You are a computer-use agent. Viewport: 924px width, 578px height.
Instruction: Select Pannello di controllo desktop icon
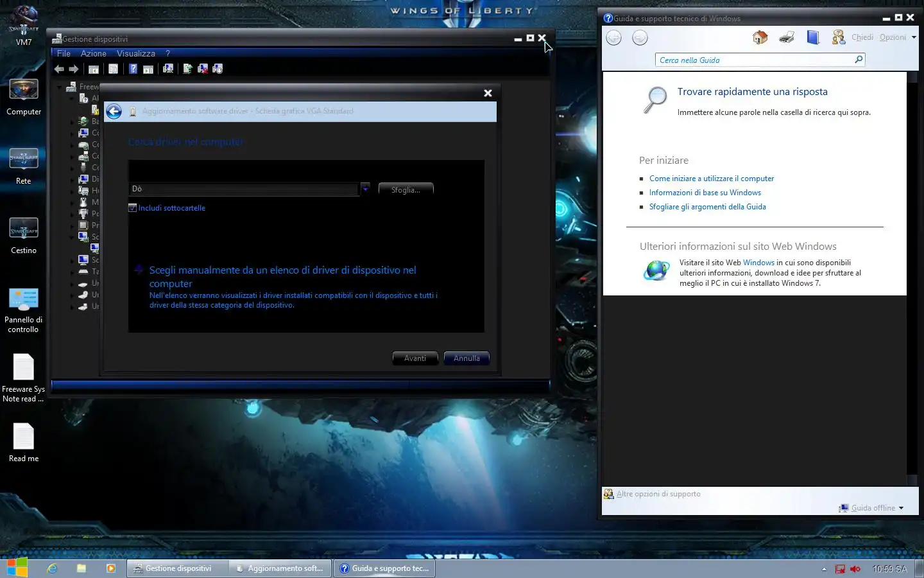point(24,310)
